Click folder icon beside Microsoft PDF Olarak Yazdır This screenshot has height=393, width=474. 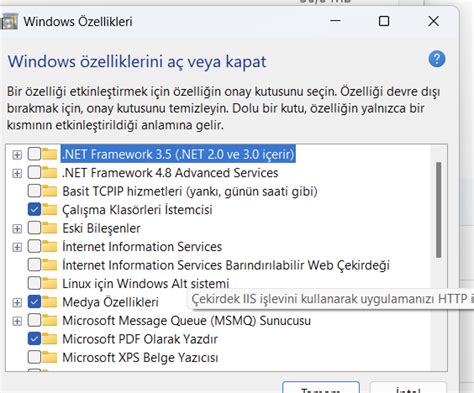50,339
